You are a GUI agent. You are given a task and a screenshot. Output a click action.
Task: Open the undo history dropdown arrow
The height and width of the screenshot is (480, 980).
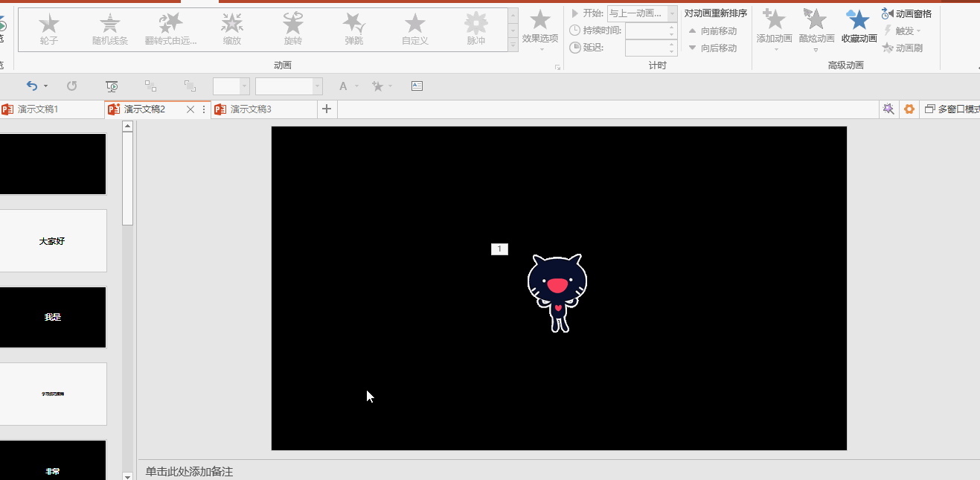46,86
